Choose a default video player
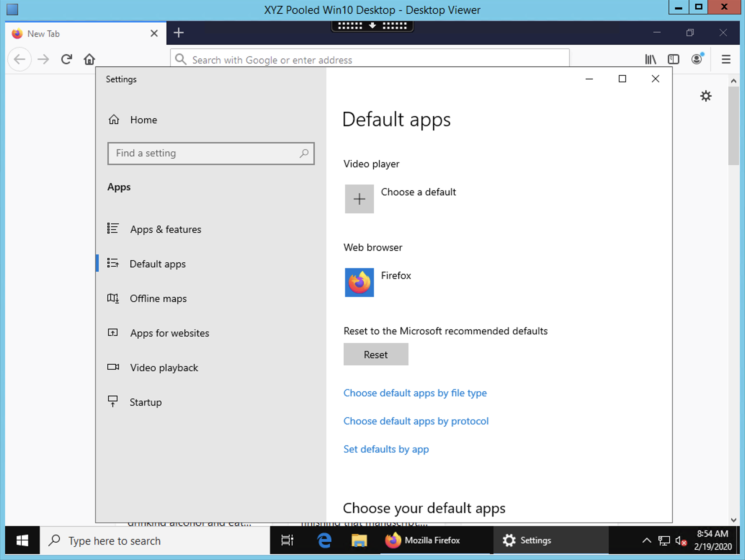This screenshot has width=745, height=560. pyautogui.click(x=400, y=199)
